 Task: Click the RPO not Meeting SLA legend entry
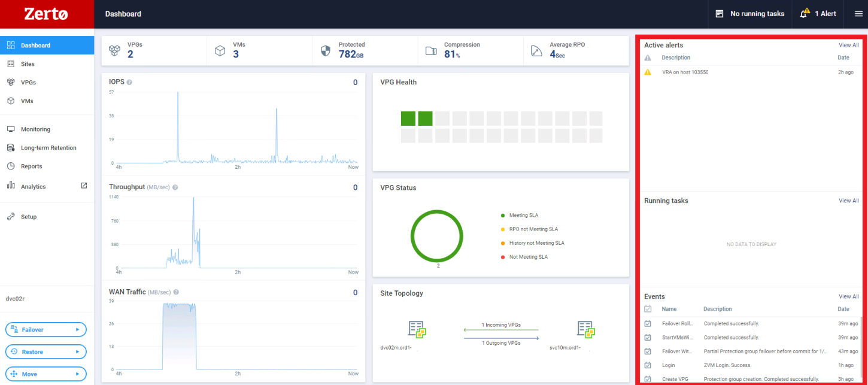pyautogui.click(x=529, y=229)
